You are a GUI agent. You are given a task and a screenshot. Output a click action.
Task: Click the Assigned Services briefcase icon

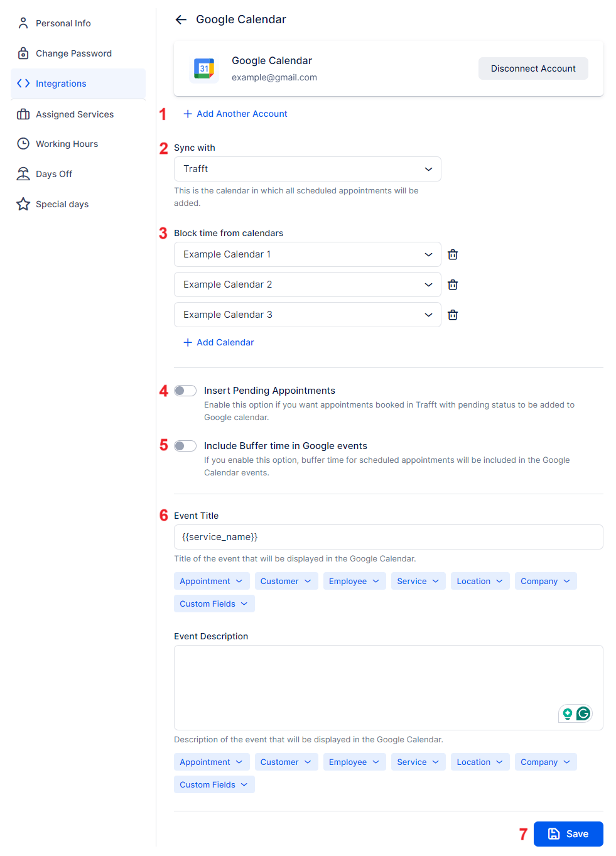[x=23, y=114]
